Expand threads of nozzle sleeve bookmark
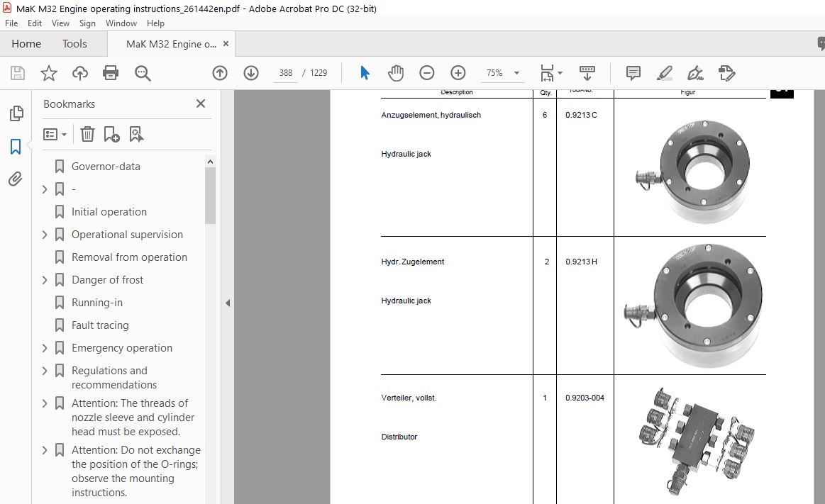This screenshot has height=504, width=825. click(45, 403)
